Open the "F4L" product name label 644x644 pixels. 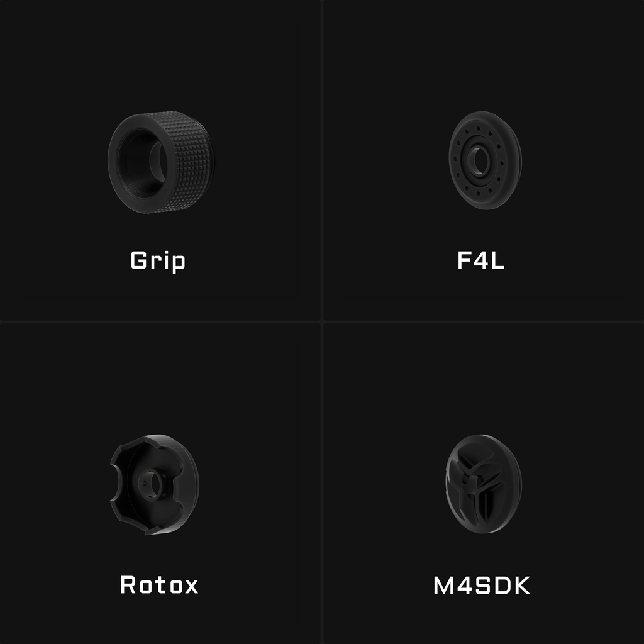(x=481, y=260)
